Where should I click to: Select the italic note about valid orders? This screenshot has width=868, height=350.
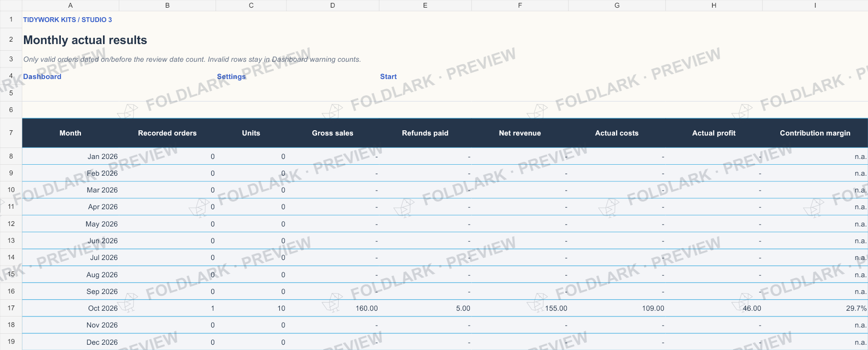click(x=192, y=59)
